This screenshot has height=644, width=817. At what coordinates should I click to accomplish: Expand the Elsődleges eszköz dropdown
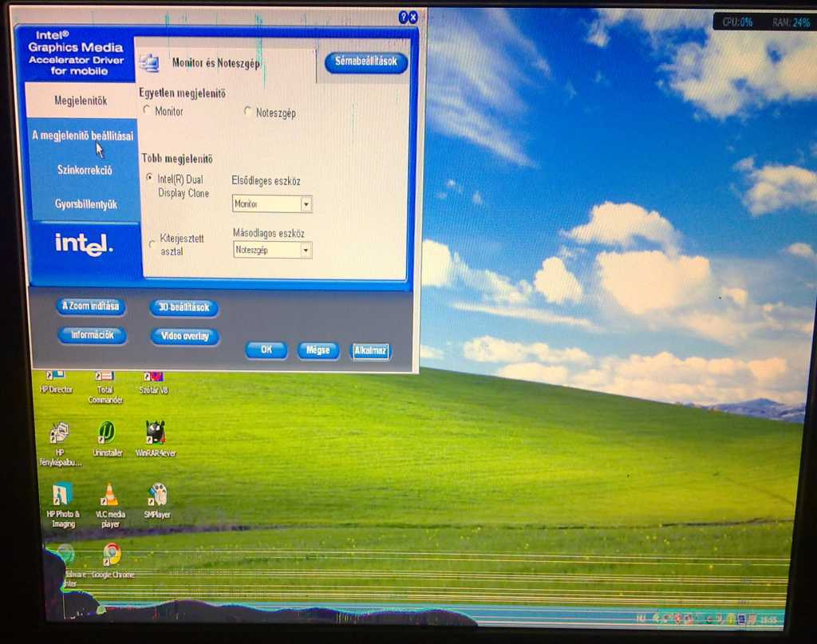point(306,204)
